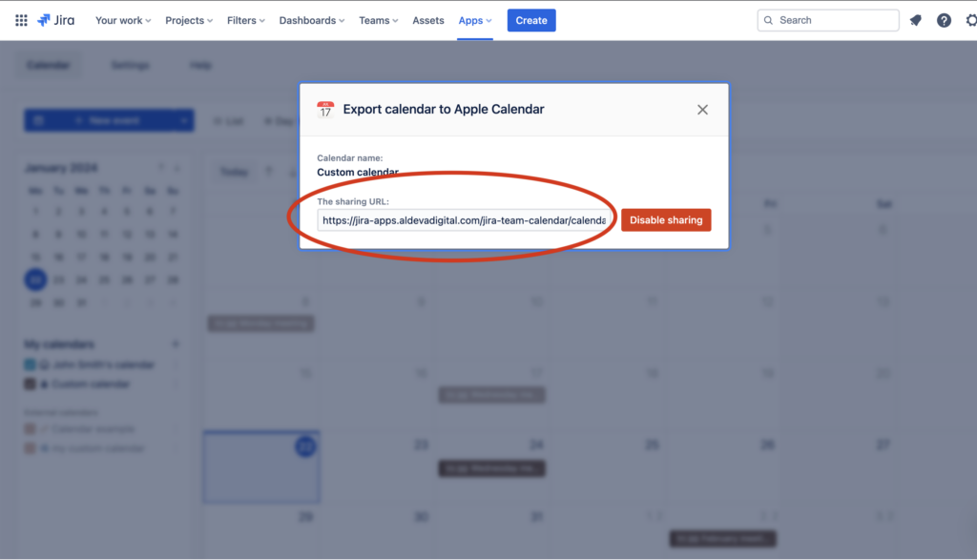Image resolution: width=977 pixels, height=560 pixels.
Task: Click the sharing URL text field
Action: point(464,220)
